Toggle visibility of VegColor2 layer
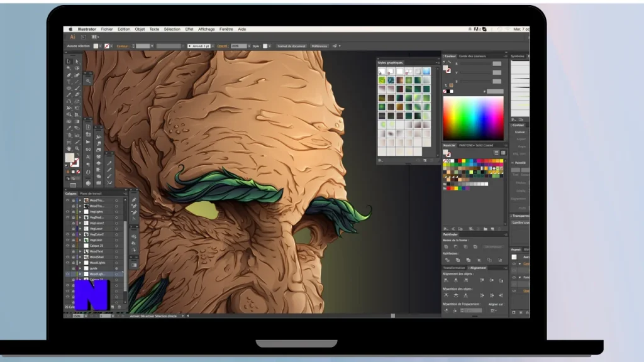The image size is (644, 362). coord(68,234)
